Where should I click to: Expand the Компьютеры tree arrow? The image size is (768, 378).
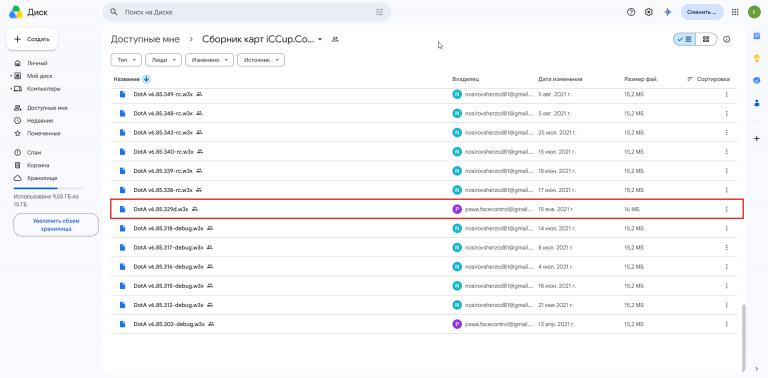click(11, 89)
